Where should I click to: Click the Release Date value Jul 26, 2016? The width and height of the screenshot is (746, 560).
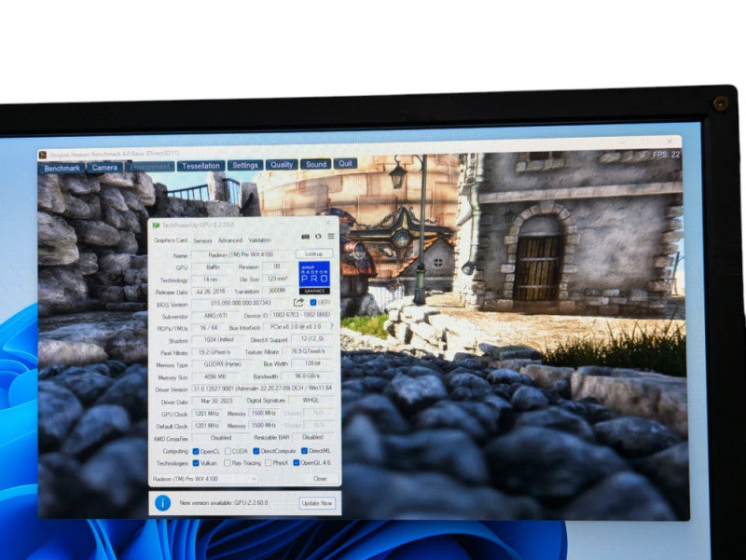[212, 291]
